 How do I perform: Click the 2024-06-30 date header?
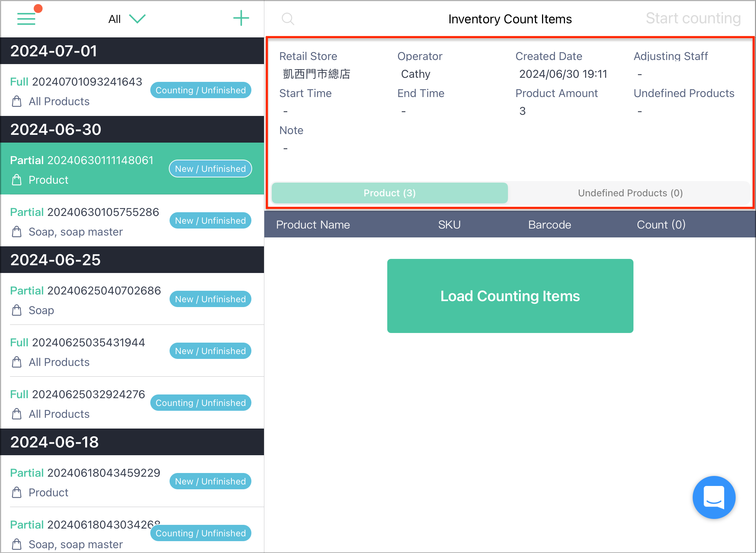coord(132,129)
